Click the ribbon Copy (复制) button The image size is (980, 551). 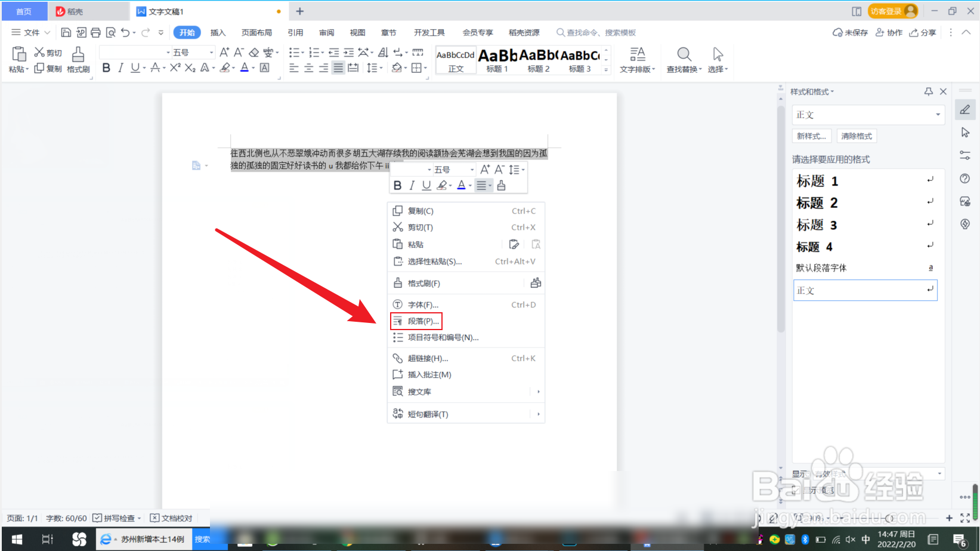click(48, 69)
